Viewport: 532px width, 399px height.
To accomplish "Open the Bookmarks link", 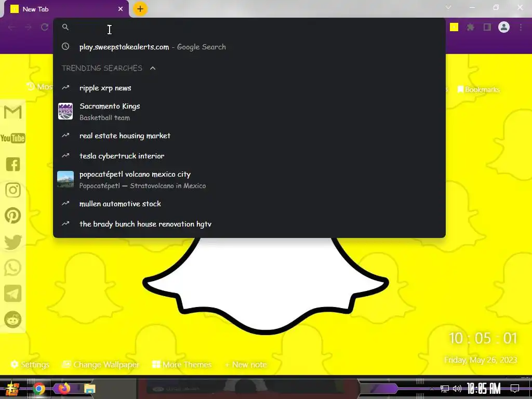I will (x=478, y=89).
